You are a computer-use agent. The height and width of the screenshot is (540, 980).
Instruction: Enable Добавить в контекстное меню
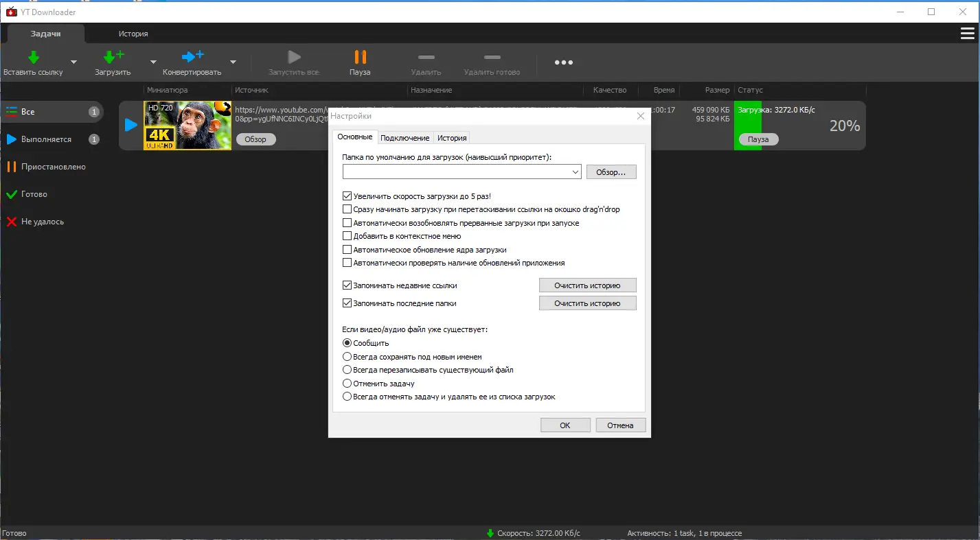pos(347,237)
